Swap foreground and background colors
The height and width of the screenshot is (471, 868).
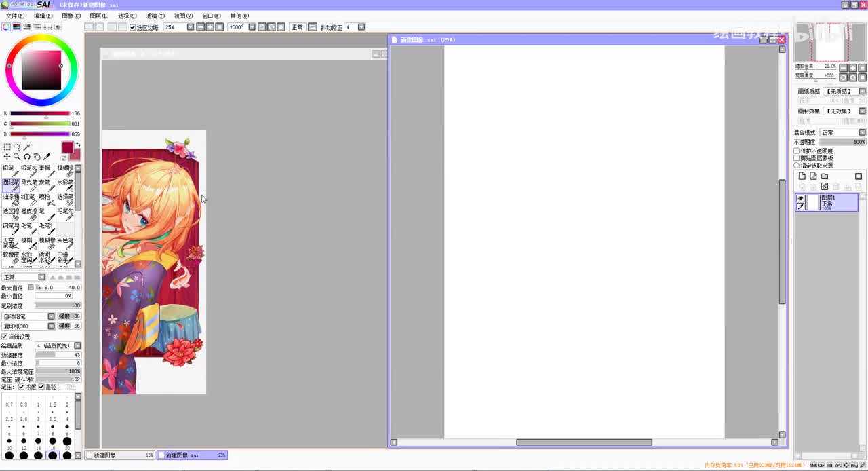[x=77, y=145]
